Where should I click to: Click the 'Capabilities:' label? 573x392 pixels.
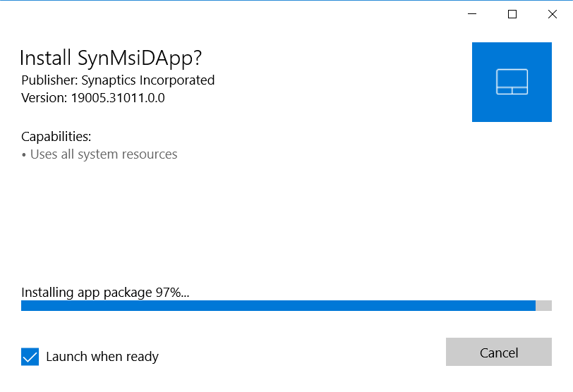[x=56, y=137]
